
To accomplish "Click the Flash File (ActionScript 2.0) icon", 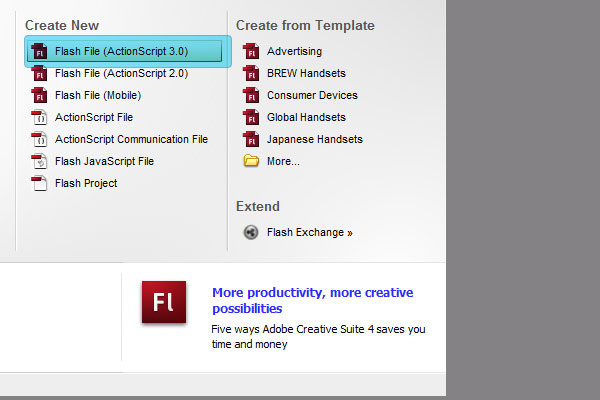I will point(39,73).
